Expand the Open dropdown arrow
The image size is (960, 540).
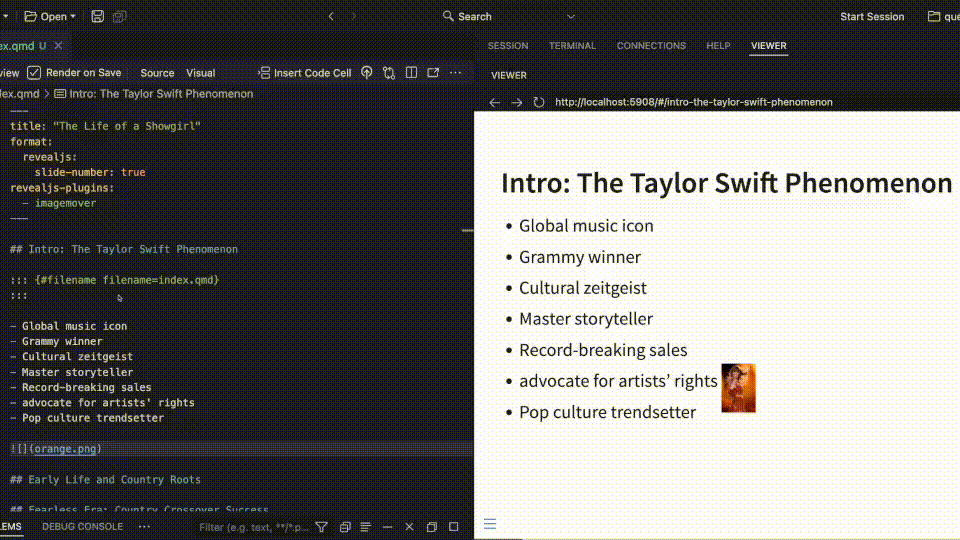pos(73,17)
